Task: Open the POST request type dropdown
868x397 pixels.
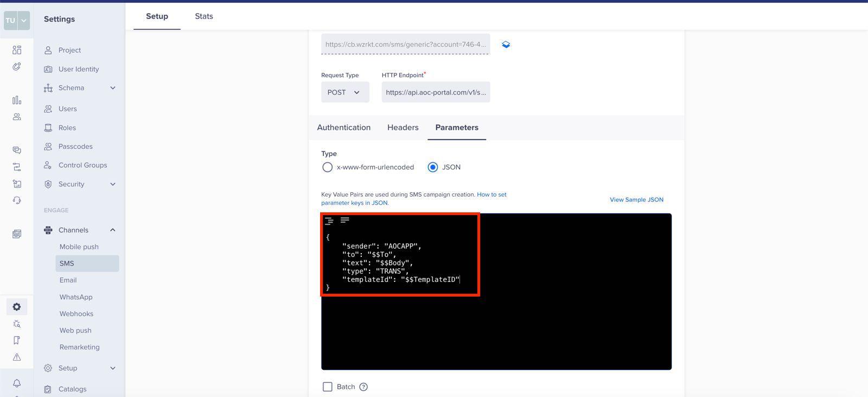Action: (344, 92)
